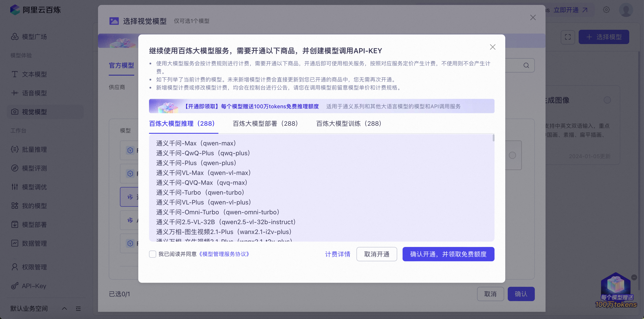The width and height of the screenshot is (644, 319).
Task: Click the 语音模型 waveform icon
Action: click(15, 93)
